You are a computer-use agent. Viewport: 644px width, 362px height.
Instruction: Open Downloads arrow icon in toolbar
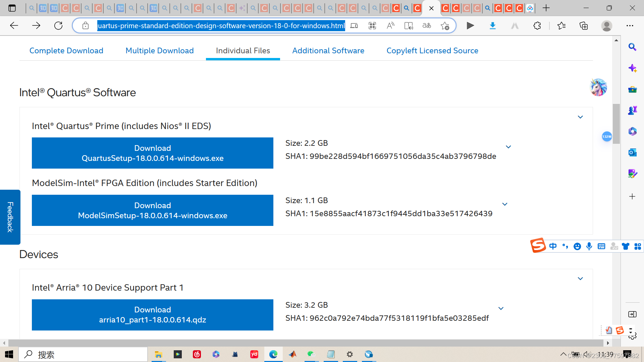coord(492,26)
